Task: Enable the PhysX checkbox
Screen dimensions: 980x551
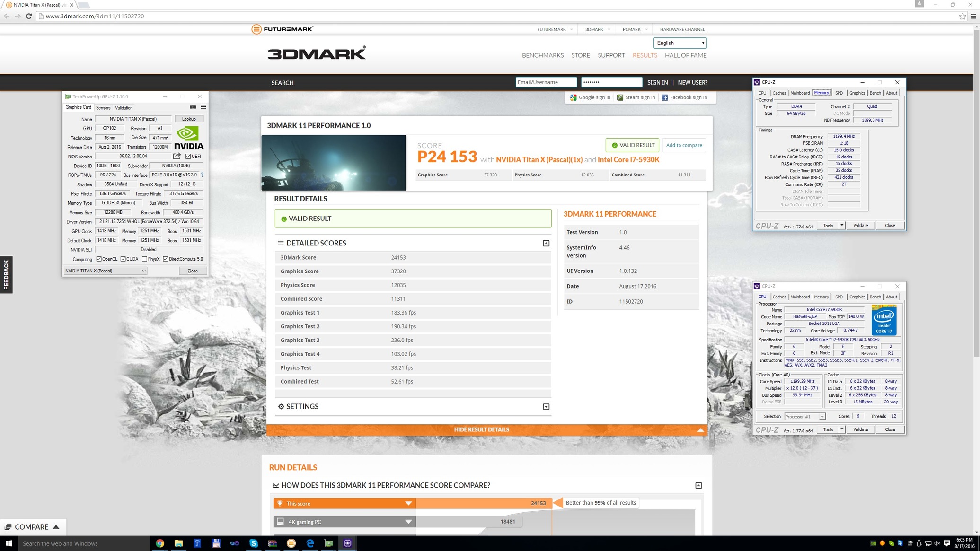Action: (x=144, y=259)
